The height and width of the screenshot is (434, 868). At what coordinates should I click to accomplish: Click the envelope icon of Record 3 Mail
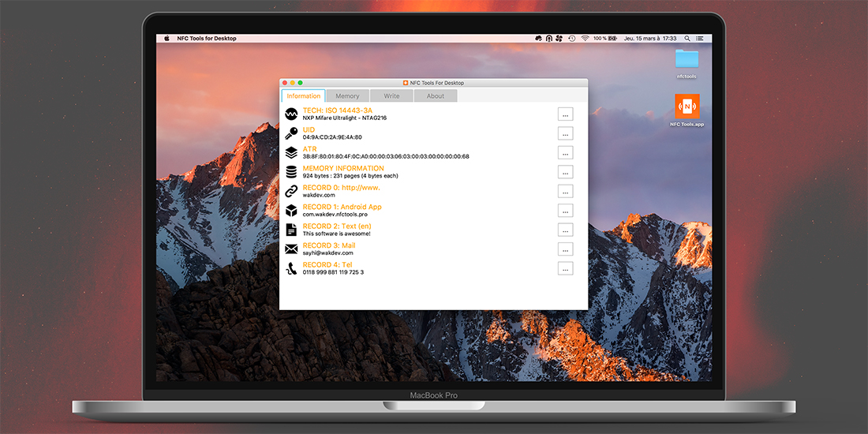click(x=291, y=249)
